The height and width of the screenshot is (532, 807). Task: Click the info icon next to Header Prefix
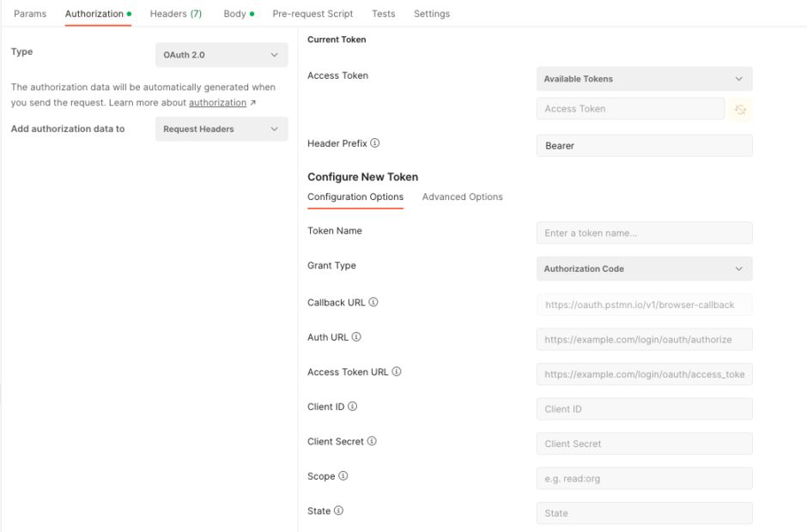375,143
